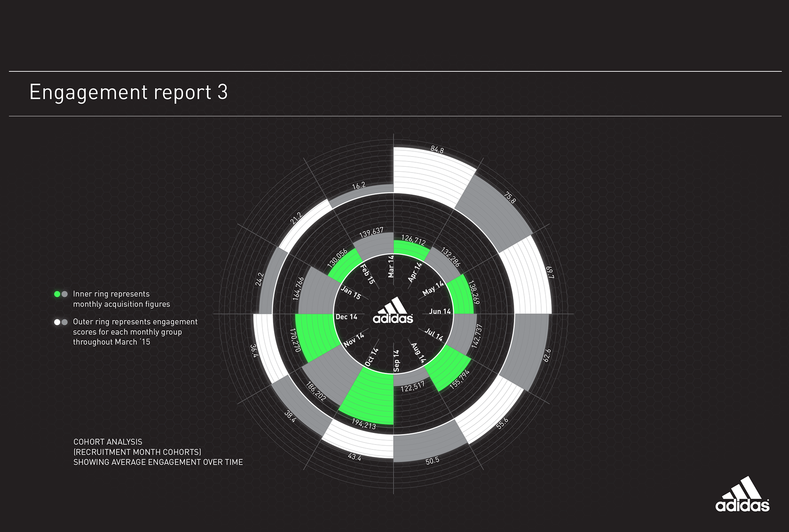Click the acquisition value 139,637
Viewport: 789px width, 532px height.
[371, 233]
